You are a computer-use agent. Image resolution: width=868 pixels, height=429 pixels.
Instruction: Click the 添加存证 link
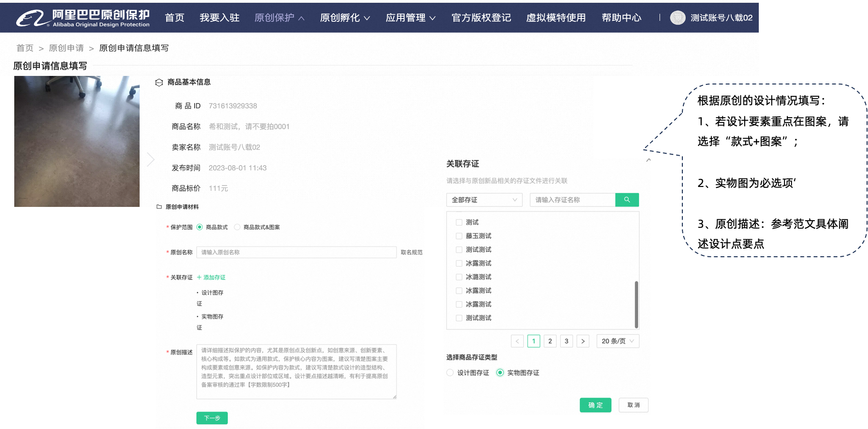[x=211, y=278]
